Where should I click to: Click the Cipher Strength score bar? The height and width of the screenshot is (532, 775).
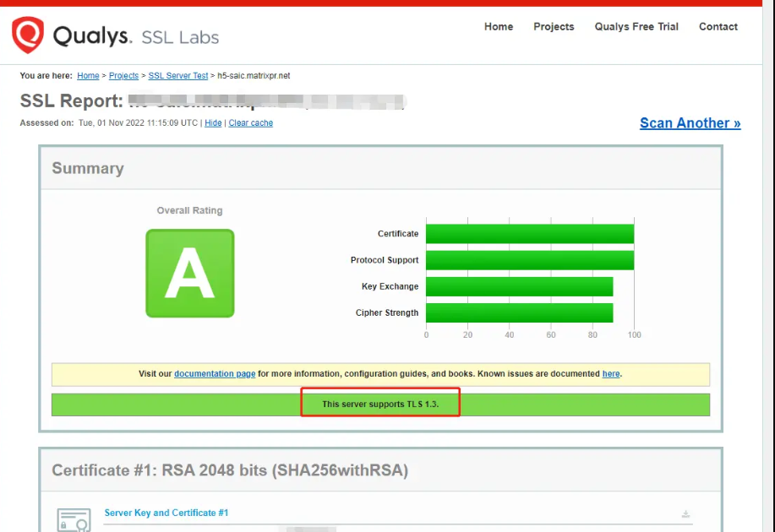[520, 312]
